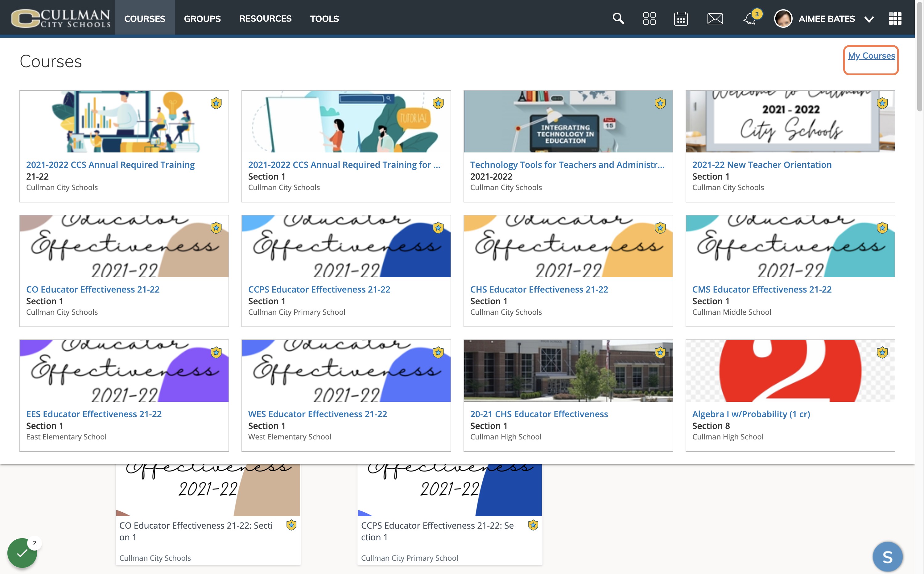
Task: Click the Integrating Technology in Education thumbnail
Action: click(x=568, y=122)
